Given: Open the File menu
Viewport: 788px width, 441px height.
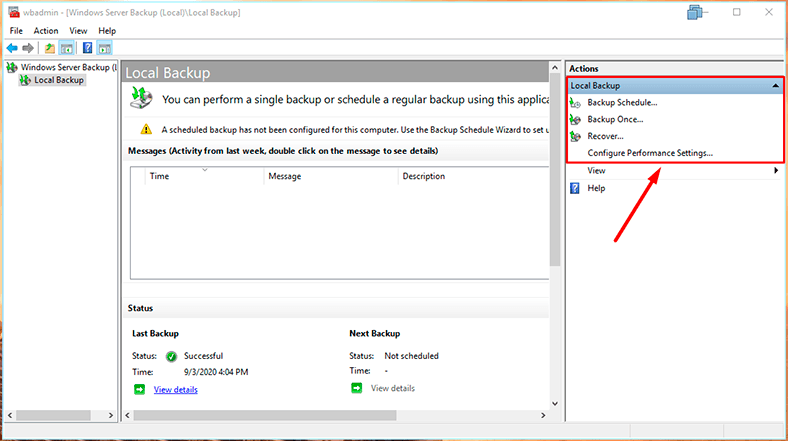Looking at the screenshot, I should click(16, 31).
